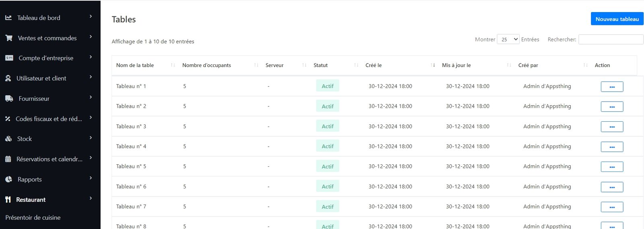The width and height of the screenshot is (644, 229).
Task: Click the Stock boxes icon
Action: point(8,139)
